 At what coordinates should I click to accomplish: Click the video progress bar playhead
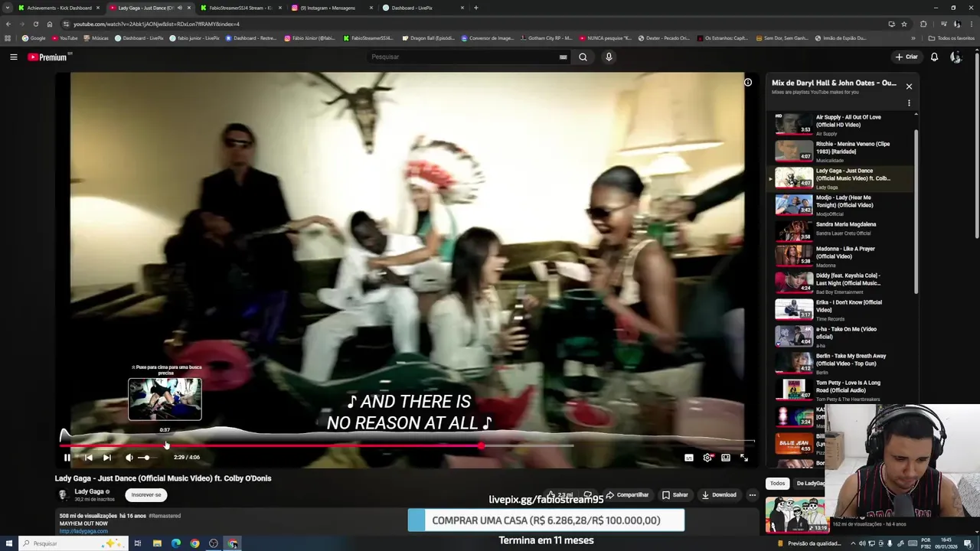pos(481,445)
